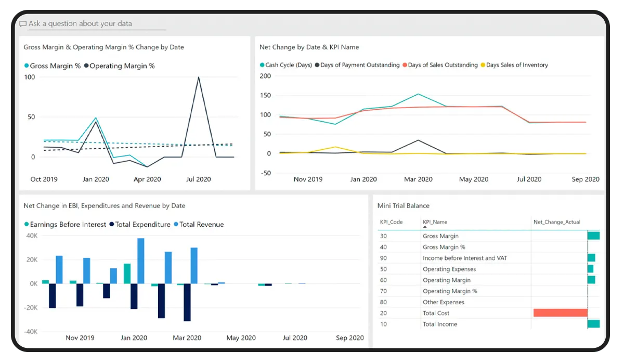Select the Gross Margin % legend marker
This screenshot has height=364, width=624.
(x=27, y=66)
